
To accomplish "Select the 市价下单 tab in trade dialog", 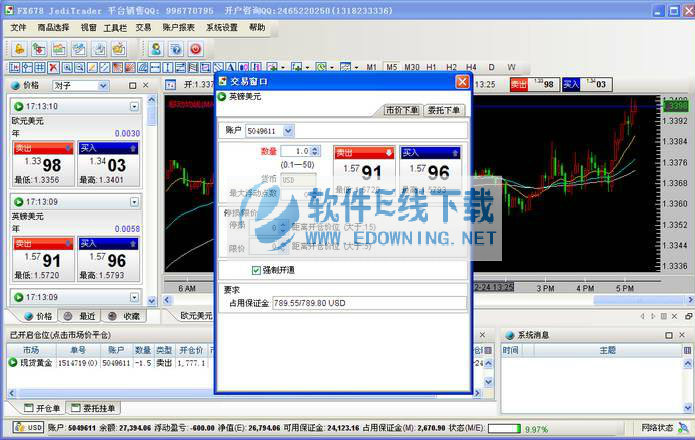I will click(x=402, y=110).
